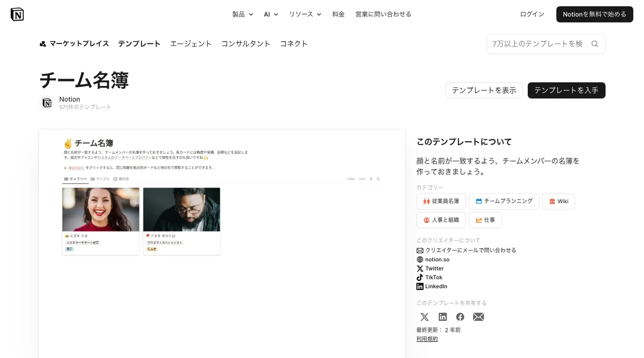Click the 最終更新： 2 年前 text
644x358 pixels.
pos(439,330)
